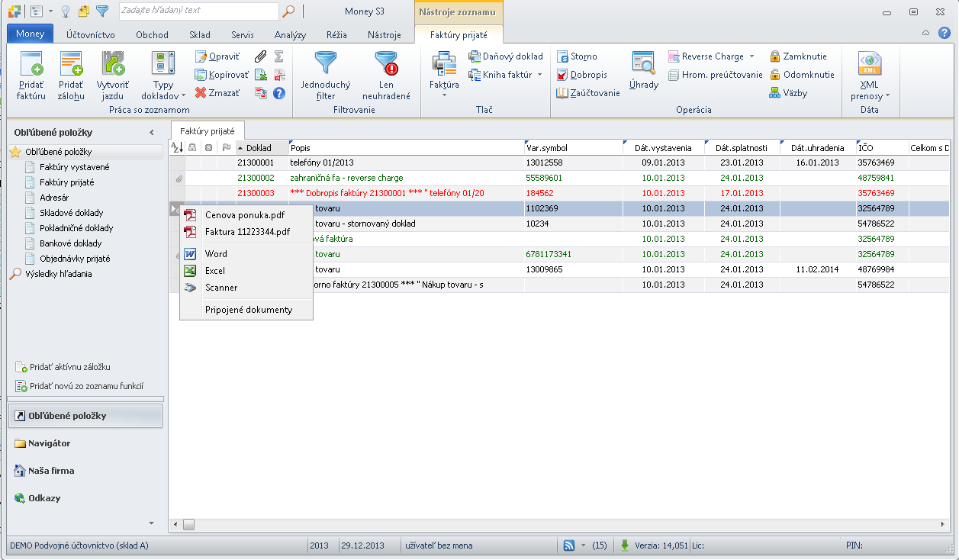The width and height of the screenshot is (959, 560).
Task: Edit the record with Opraviť
Action: point(217,56)
